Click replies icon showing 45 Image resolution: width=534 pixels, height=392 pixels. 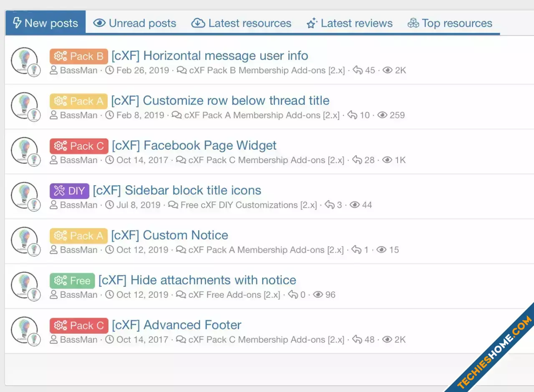[x=358, y=70]
